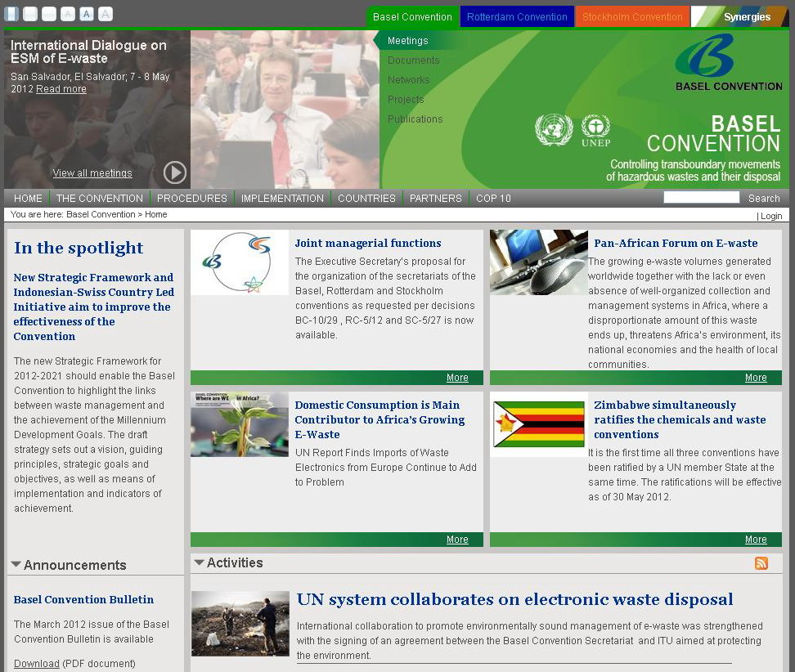Open the Pan-African Forum on E-waste headline

tap(676, 243)
